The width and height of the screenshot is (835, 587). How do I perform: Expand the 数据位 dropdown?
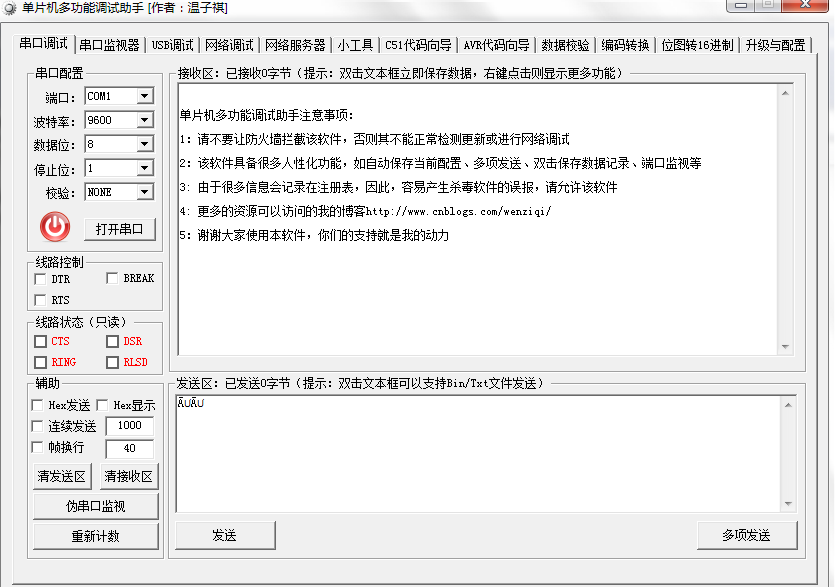144,144
